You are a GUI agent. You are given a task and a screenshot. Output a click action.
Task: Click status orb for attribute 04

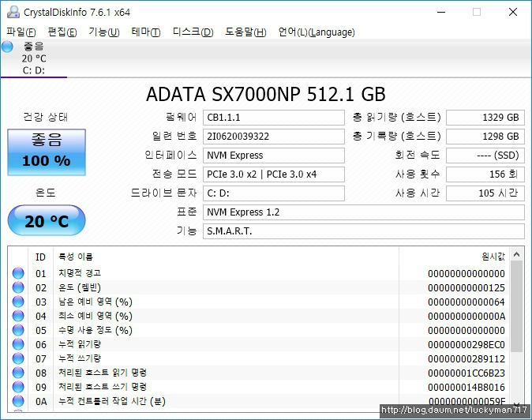click(18, 316)
